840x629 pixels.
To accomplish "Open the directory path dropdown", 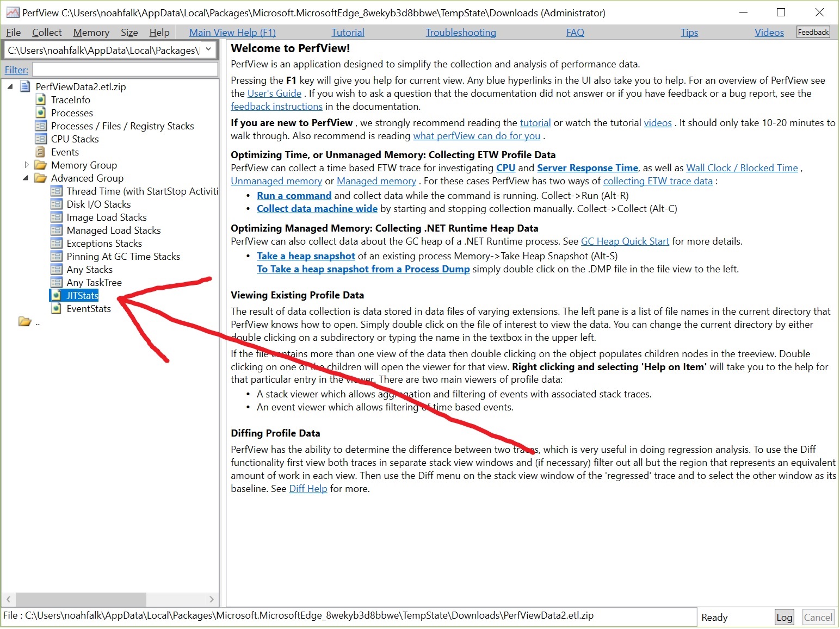I will (208, 49).
